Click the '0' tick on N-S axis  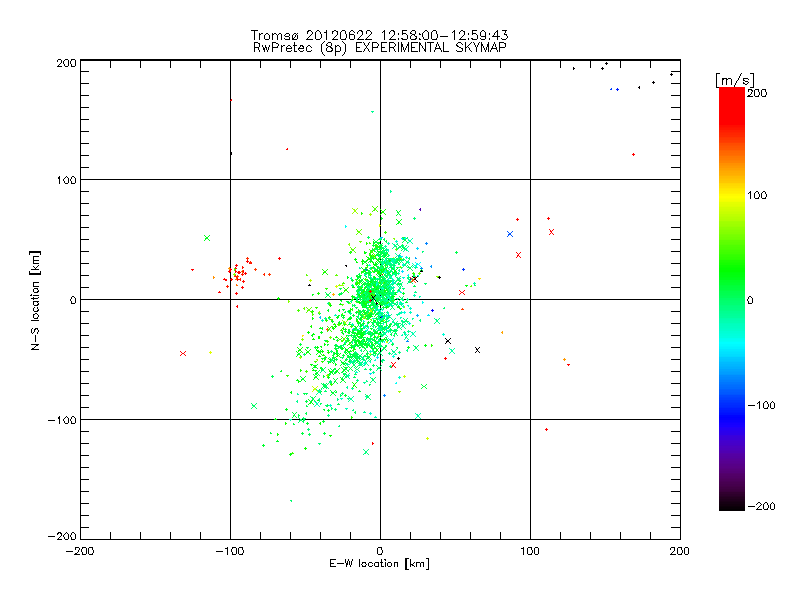click(73, 300)
